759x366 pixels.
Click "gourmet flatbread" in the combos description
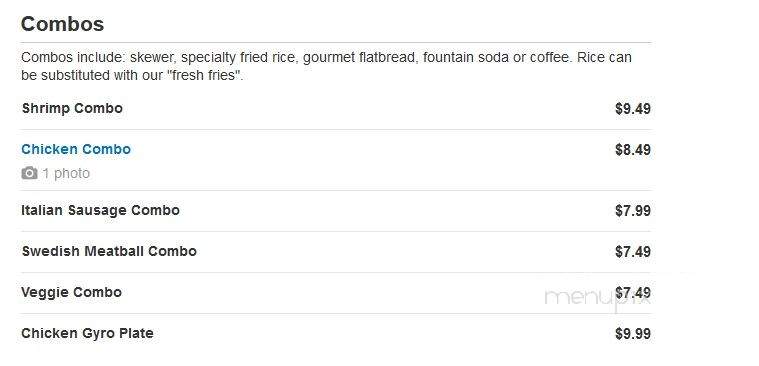359,58
